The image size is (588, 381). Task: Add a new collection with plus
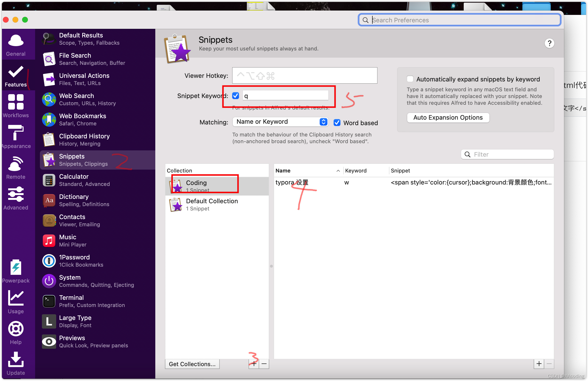pyautogui.click(x=254, y=364)
